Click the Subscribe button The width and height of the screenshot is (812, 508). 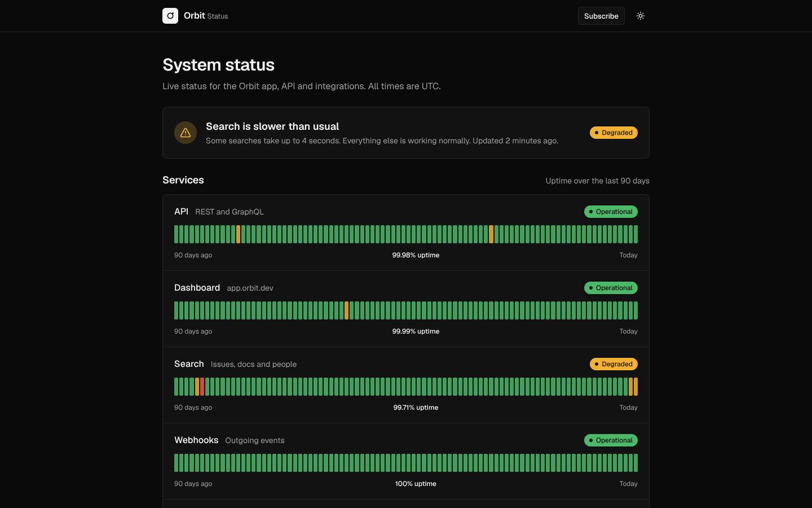click(601, 16)
